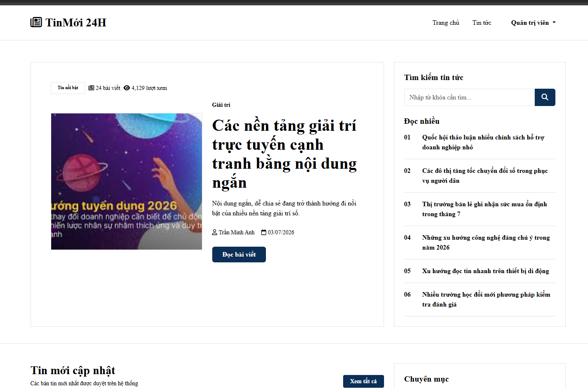The height and width of the screenshot is (389, 588).
Task: Click the search magnifier button
Action: click(545, 97)
